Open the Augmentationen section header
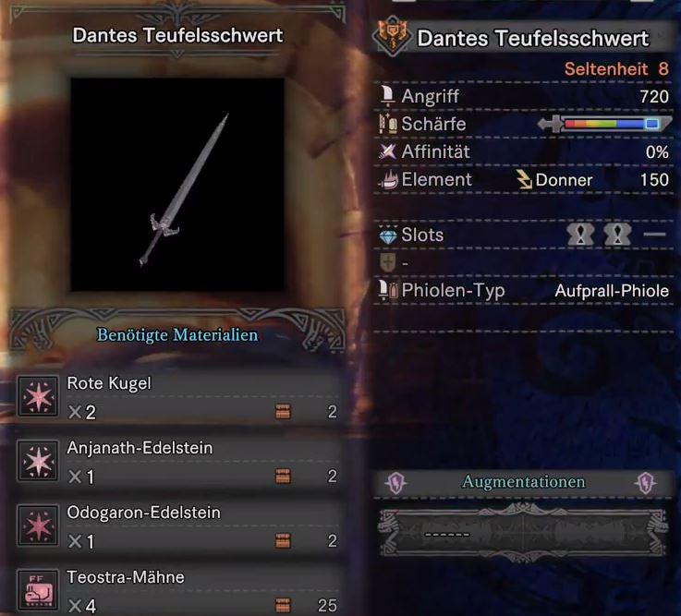 (x=523, y=482)
